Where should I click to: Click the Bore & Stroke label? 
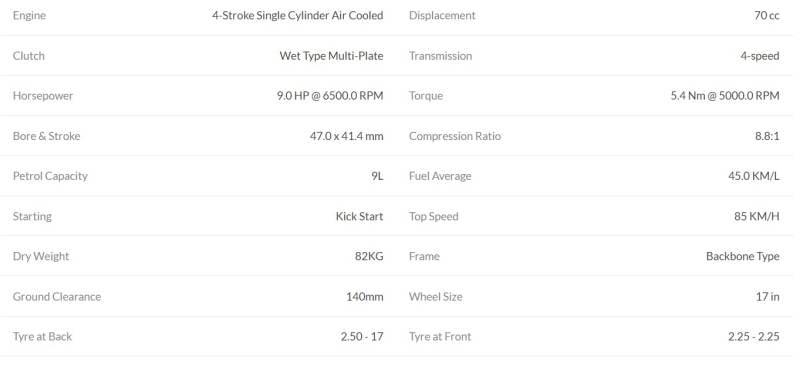[x=46, y=136]
